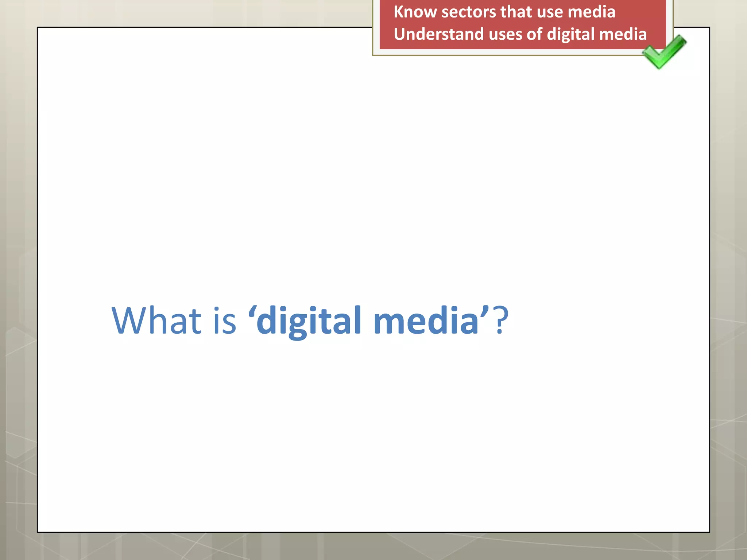Click the word 'sectors' in the red banner
This screenshot has height=560, width=747.
click(469, 12)
